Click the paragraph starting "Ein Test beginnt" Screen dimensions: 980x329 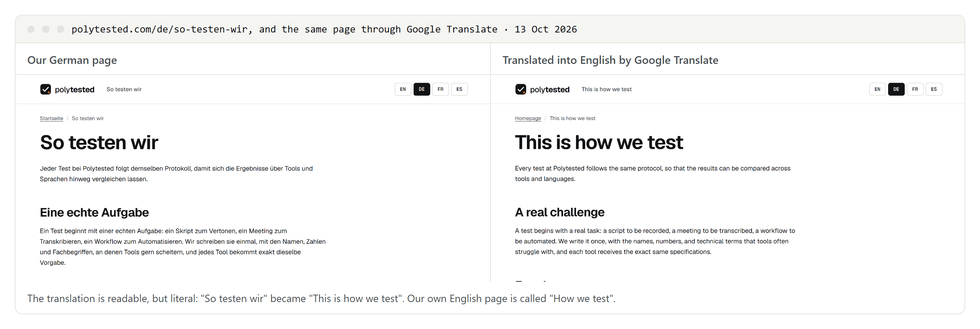point(183,247)
